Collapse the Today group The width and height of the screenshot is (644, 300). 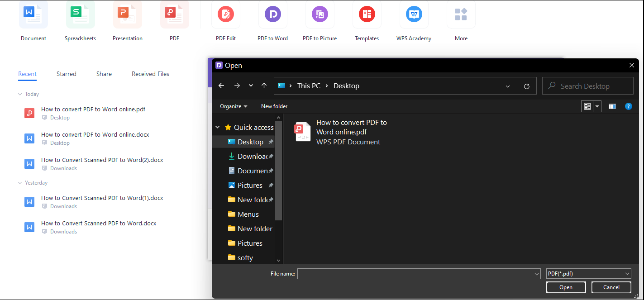click(x=20, y=94)
